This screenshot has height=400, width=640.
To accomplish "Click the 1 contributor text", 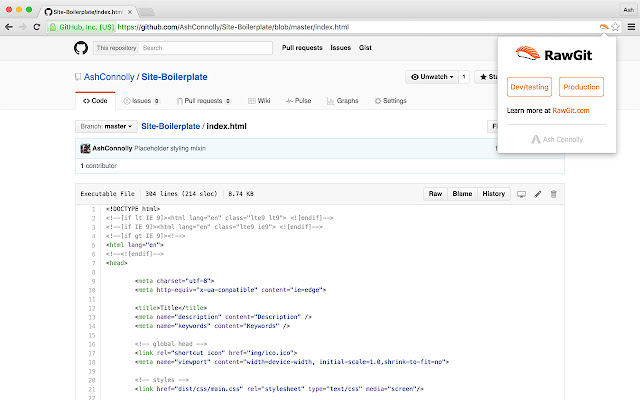I will [x=98, y=166].
